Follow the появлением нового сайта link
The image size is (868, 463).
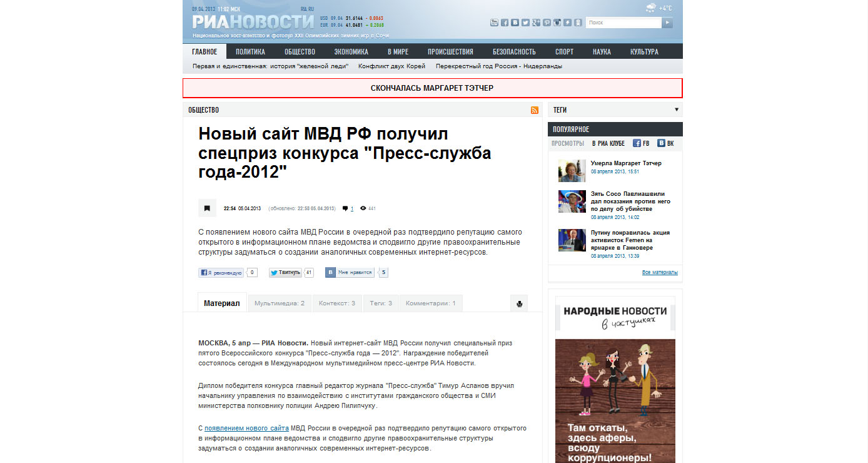246,428
